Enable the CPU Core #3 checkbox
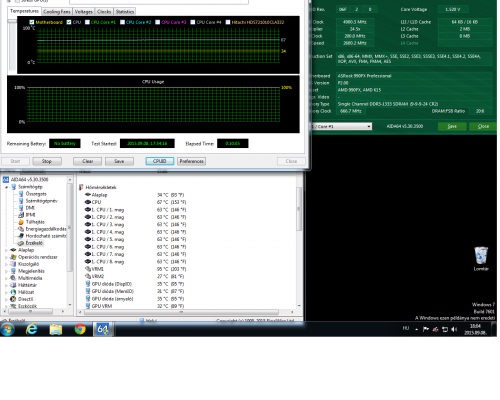Image resolution: width=500 pixels, height=400 pixels. point(158,22)
